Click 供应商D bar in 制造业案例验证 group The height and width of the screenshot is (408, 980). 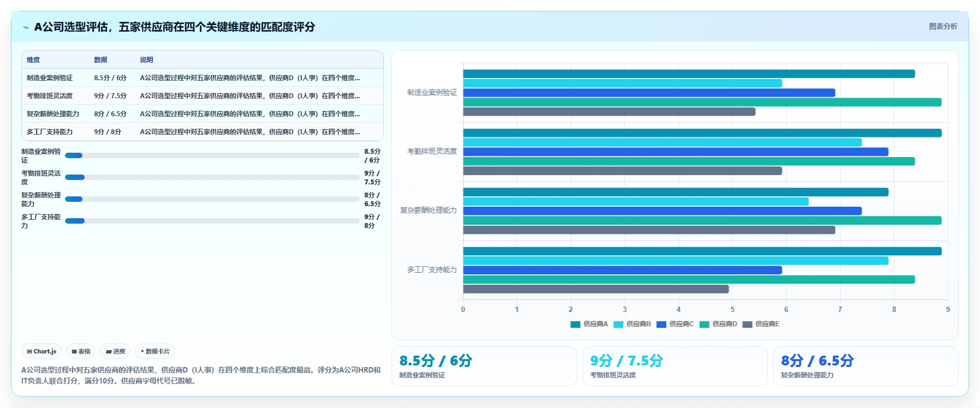click(702, 102)
